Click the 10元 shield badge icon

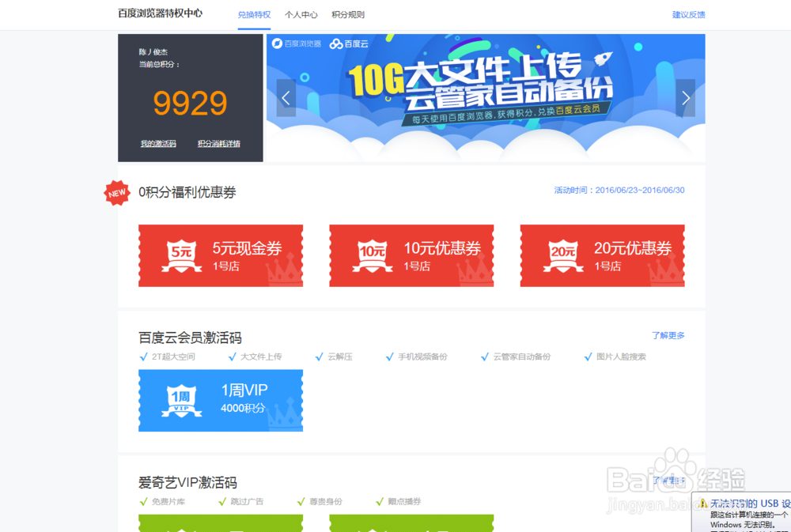pyautogui.click(x=373, y=256)
